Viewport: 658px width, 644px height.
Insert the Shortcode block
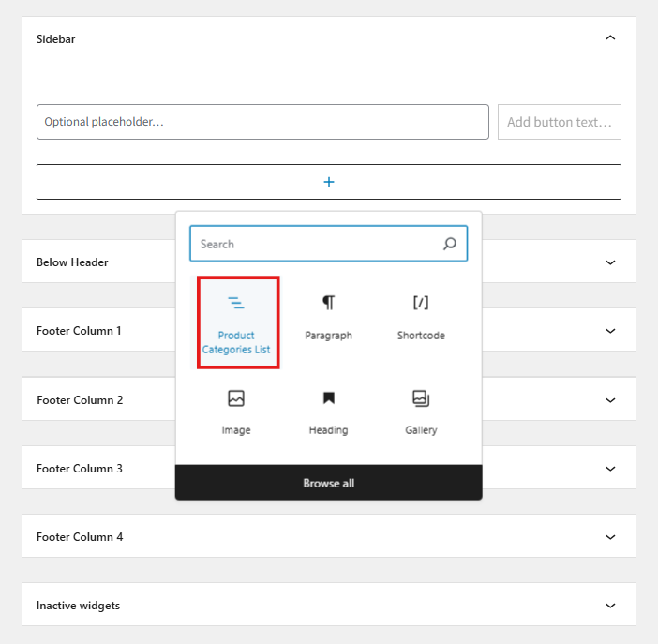click(x=421, y=317)
